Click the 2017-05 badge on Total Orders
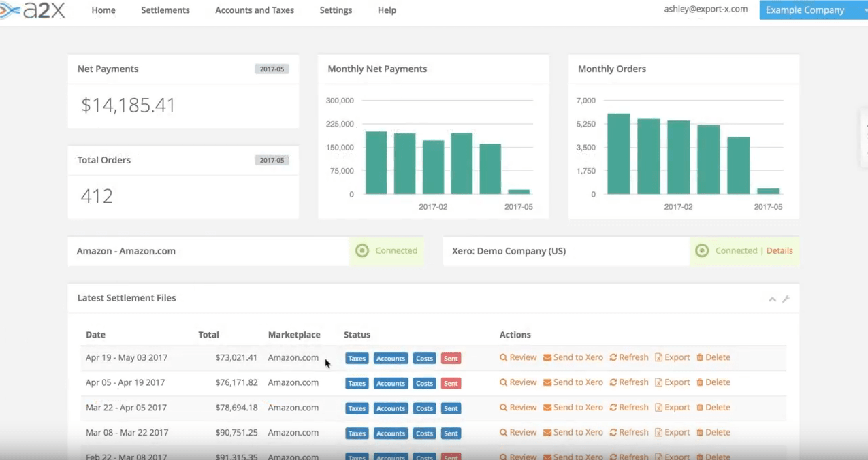 272,161
